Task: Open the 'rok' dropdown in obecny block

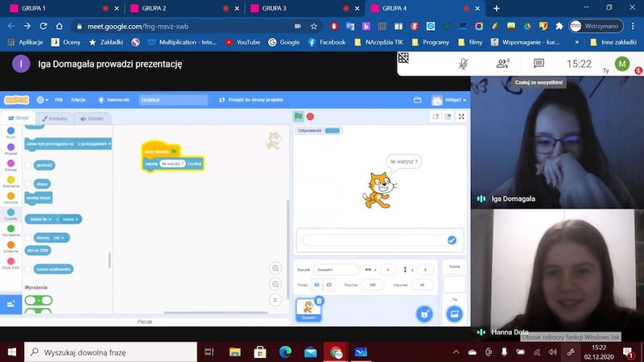Action: (59, 237)
